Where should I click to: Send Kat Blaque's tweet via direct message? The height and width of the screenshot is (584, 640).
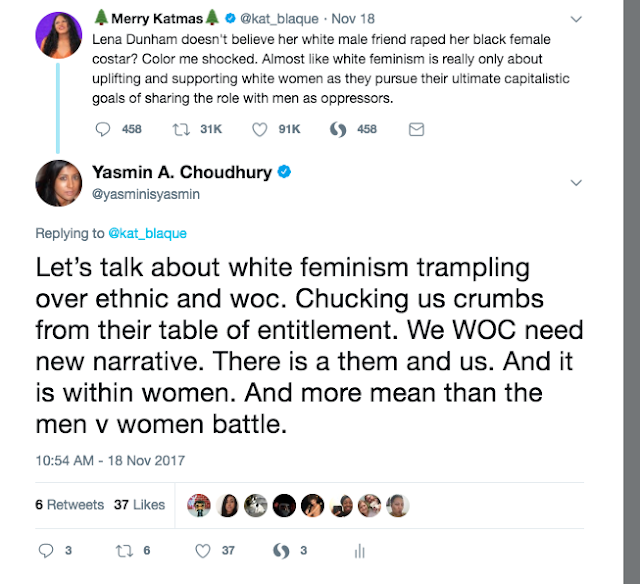point(417,129)
